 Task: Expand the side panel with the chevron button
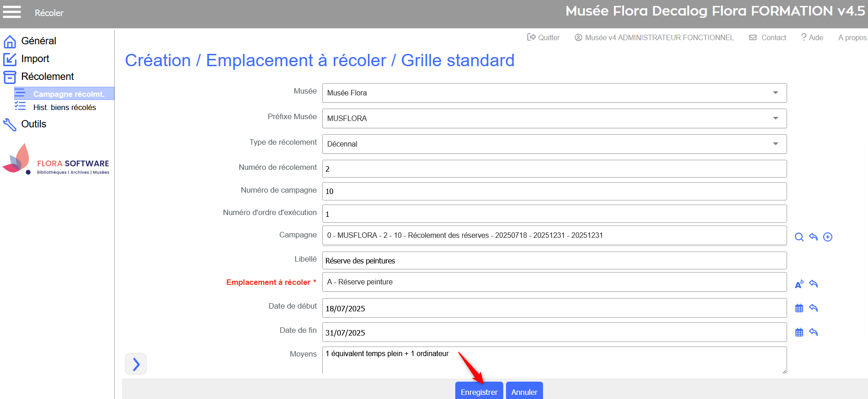click(136, 364)
